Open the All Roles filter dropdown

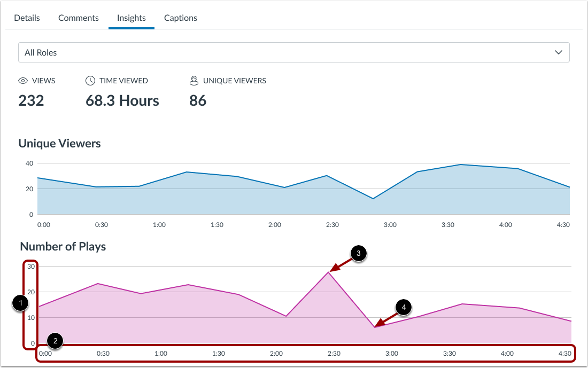pos(294,52)
